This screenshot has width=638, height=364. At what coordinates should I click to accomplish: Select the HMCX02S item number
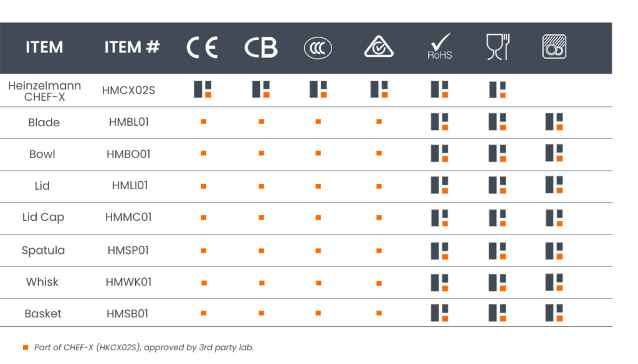click(x=128, y=90)
